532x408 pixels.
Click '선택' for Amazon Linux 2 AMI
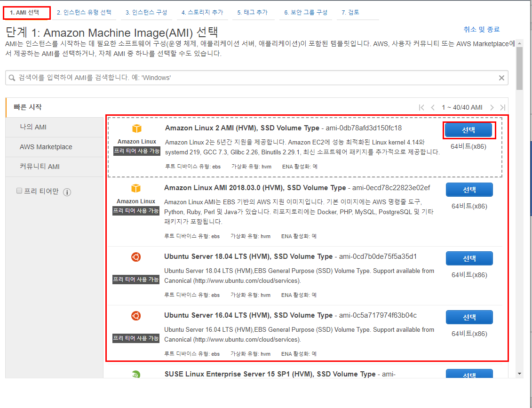468,130
